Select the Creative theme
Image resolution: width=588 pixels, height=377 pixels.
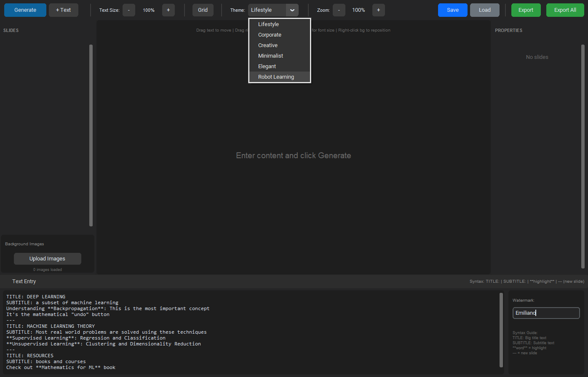tap(268, 45)
